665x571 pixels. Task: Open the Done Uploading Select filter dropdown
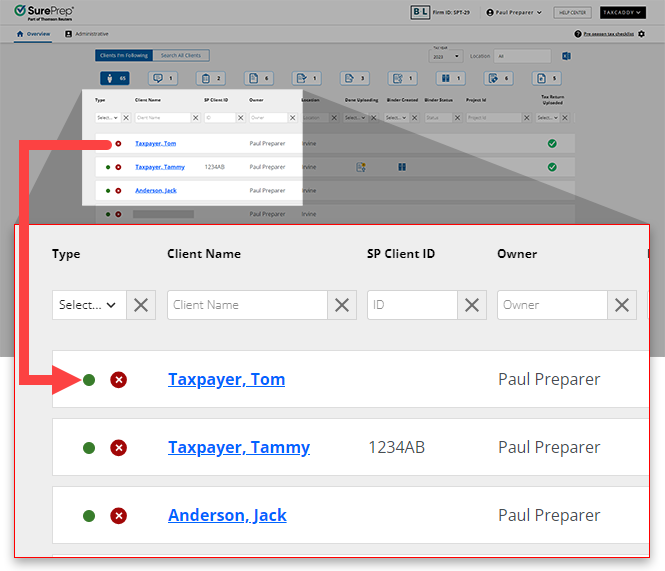pos(355,118)
